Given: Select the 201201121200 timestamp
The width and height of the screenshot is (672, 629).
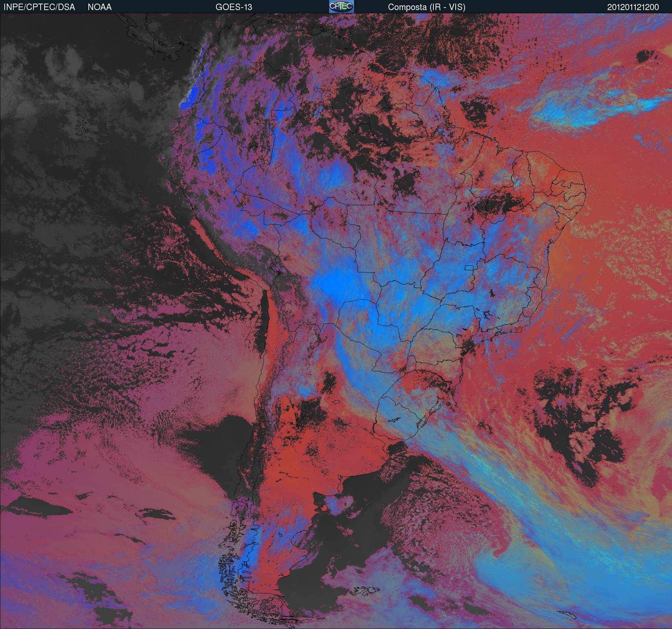Looking at the screenshot, I should pos(633,7).
